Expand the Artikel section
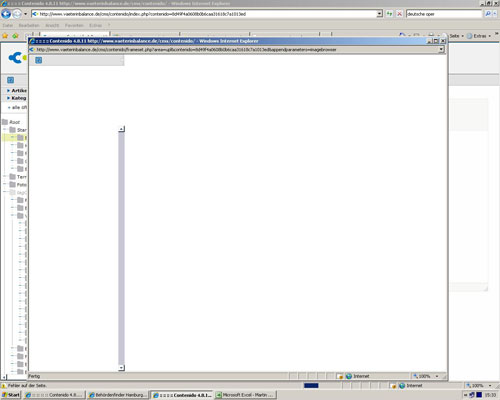Screen dimensions: 500x400 (17, 90)
